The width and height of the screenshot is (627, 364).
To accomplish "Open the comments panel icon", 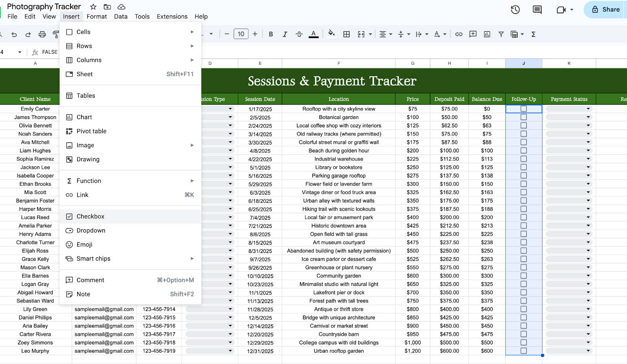I will click(537, 10).
